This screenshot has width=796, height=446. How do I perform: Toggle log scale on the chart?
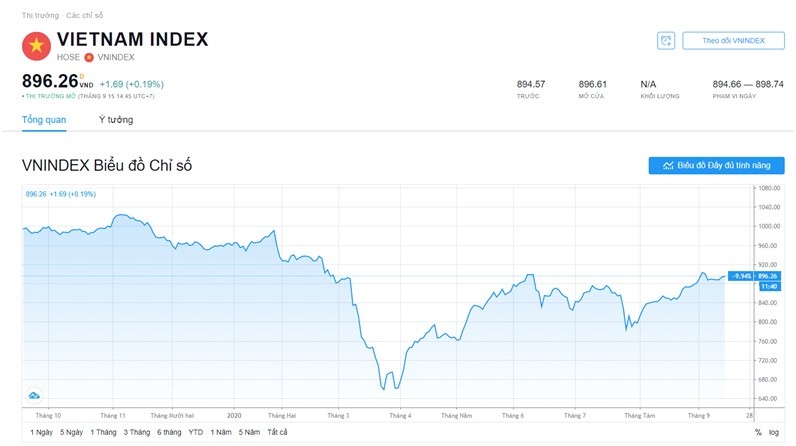tap(775, 432)
